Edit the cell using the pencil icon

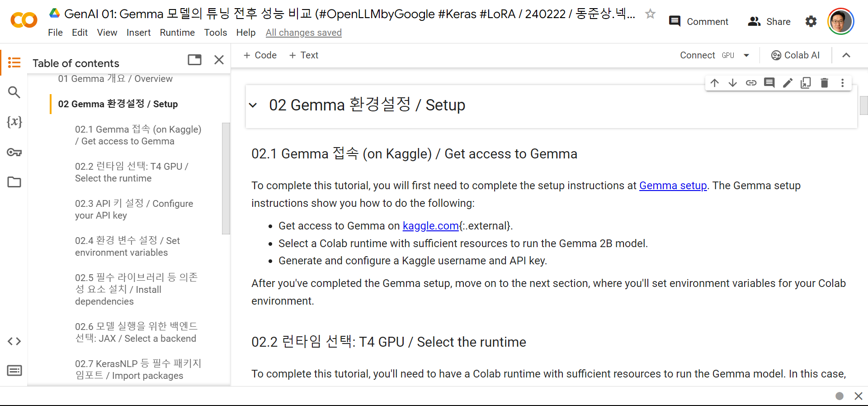coord(788,83)
